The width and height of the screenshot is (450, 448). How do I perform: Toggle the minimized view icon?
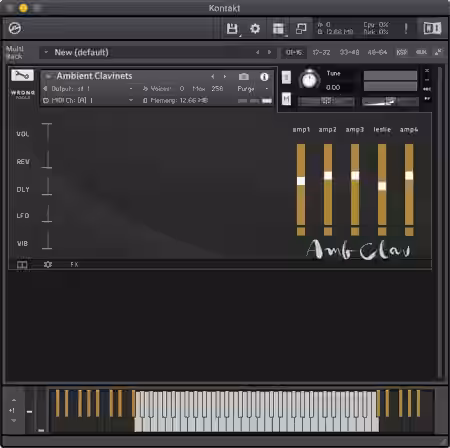click(301, 29)
